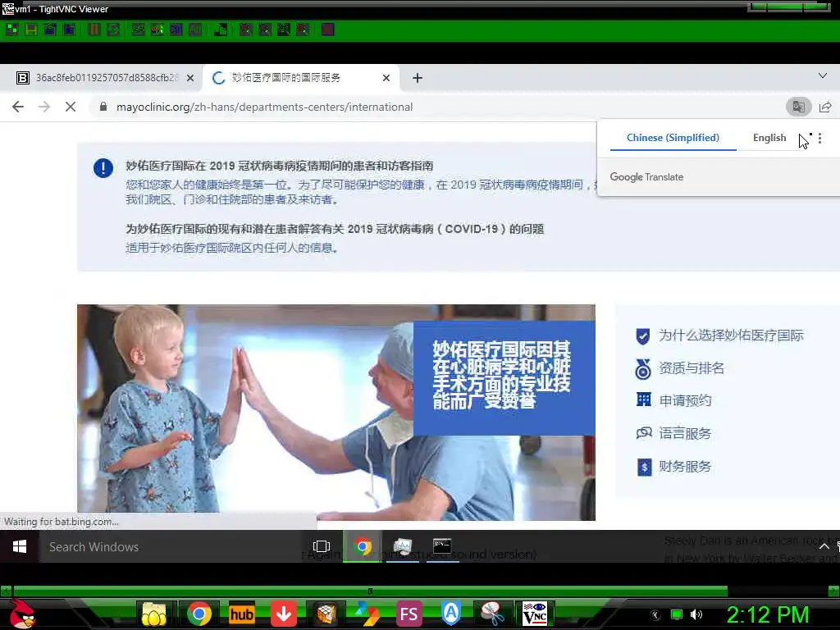Pause the TightVNC remote session

94,30
